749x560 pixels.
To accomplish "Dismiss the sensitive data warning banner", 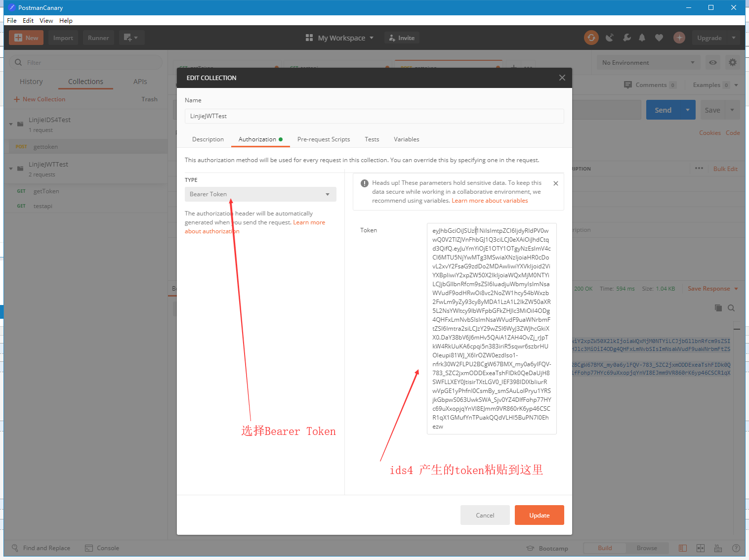I will tap(555, 183).
